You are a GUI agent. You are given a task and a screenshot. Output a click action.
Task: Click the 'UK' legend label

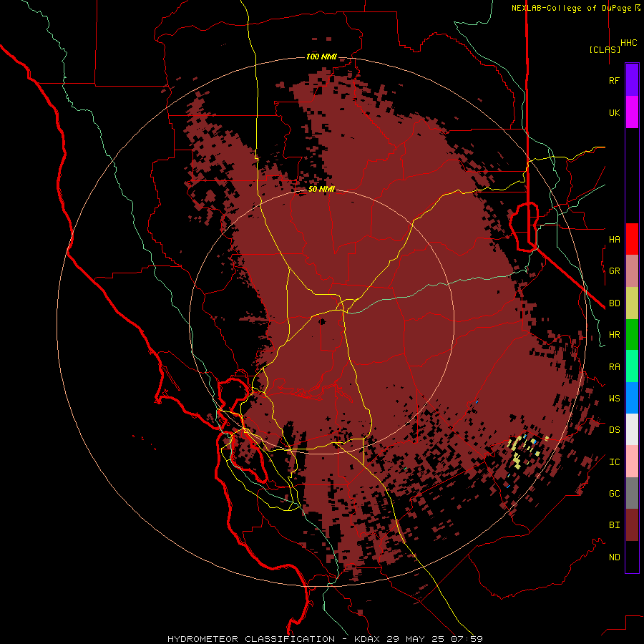tap(614, 113)
